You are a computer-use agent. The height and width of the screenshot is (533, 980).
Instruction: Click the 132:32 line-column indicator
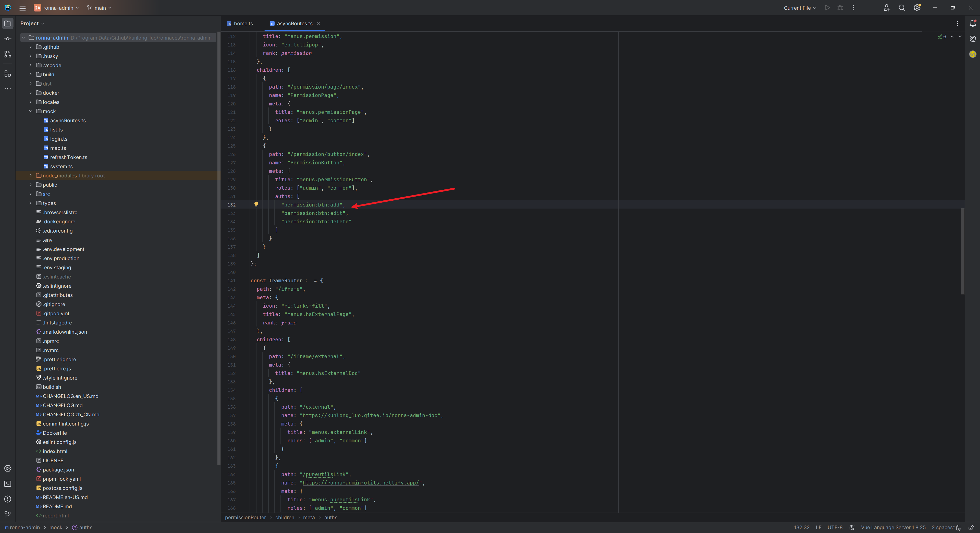click(x=802, y=528)
